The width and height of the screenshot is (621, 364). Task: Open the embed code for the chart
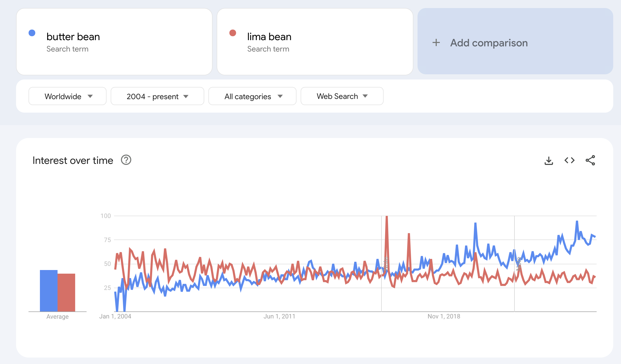coord(570,160)
